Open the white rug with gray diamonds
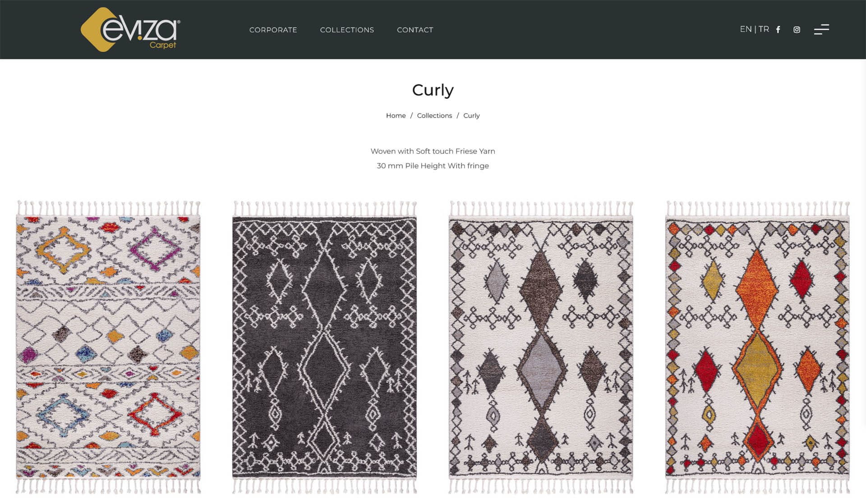 [x=541, y=347]
